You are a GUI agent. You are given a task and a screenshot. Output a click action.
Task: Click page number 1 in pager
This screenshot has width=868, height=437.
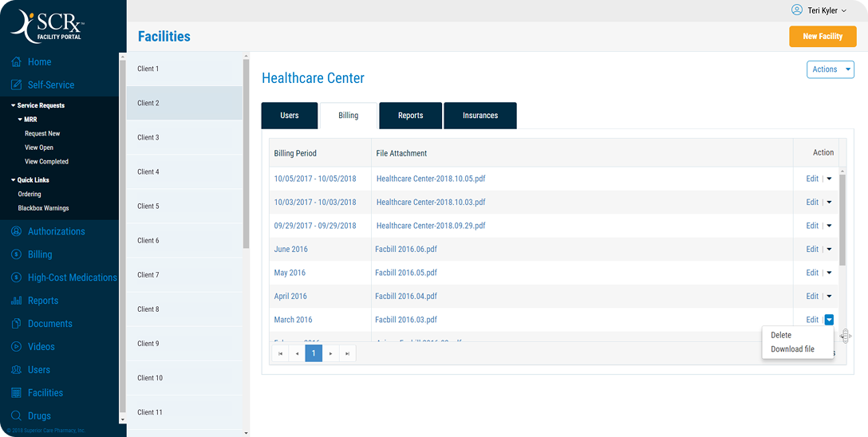(314, 353)
